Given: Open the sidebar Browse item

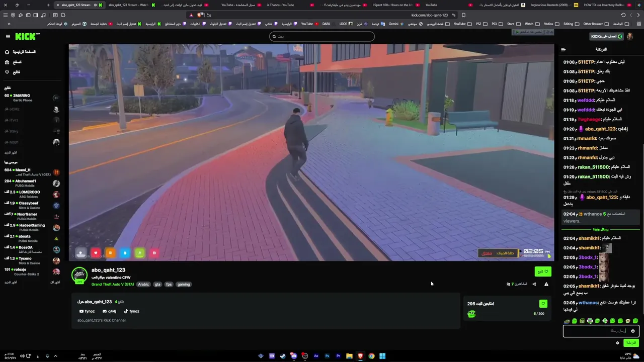Looking at the screenshot, I should tap(13, 62).
